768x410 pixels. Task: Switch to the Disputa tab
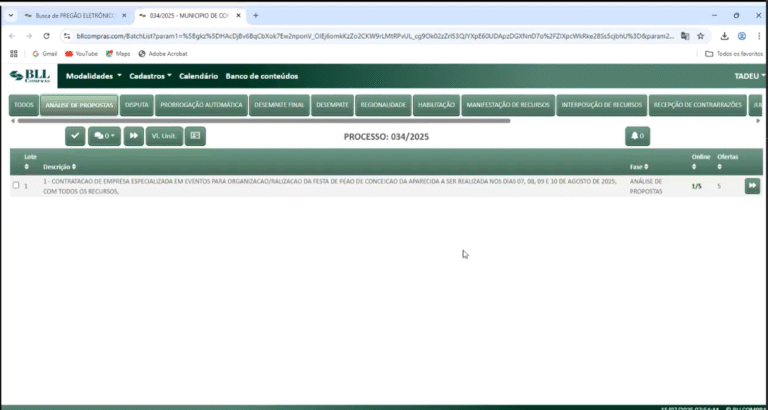pyautogui.click(x=137, y=105)
